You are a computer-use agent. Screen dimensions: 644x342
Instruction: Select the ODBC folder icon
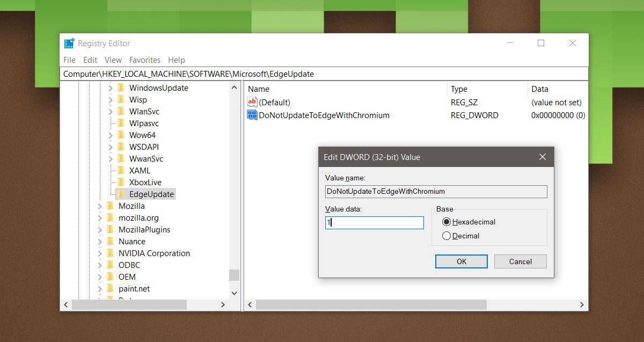click(110, 265)
